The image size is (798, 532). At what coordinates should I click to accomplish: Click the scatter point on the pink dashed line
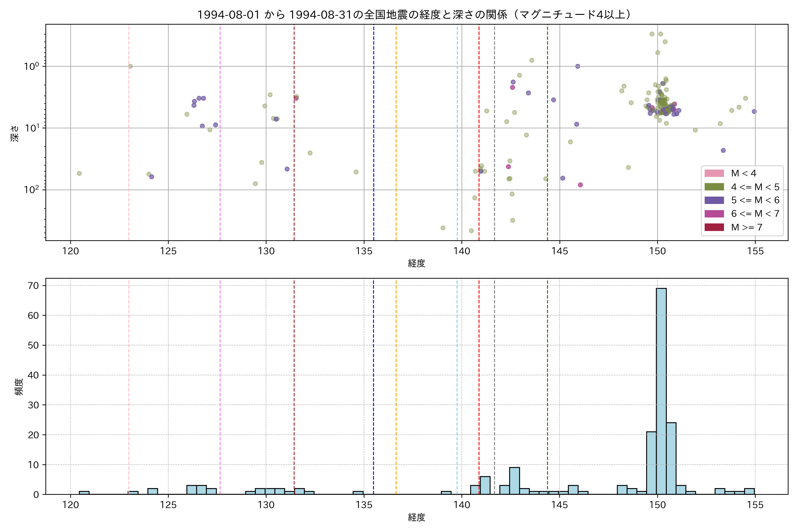point(130,66)
